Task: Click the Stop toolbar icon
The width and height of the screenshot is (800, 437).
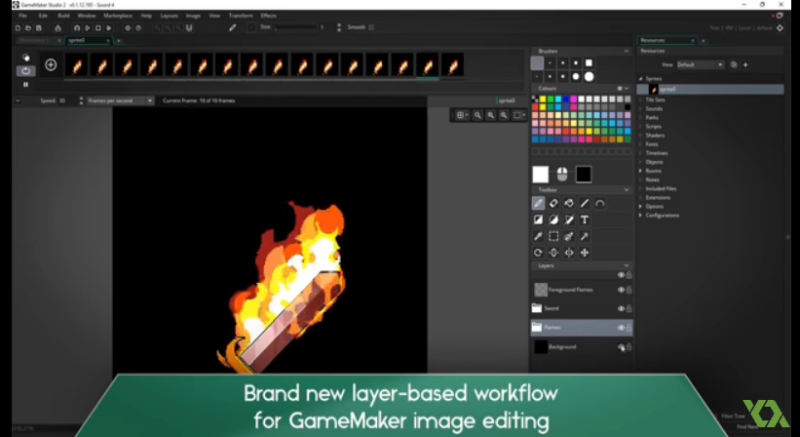Action: coord(98,28)
